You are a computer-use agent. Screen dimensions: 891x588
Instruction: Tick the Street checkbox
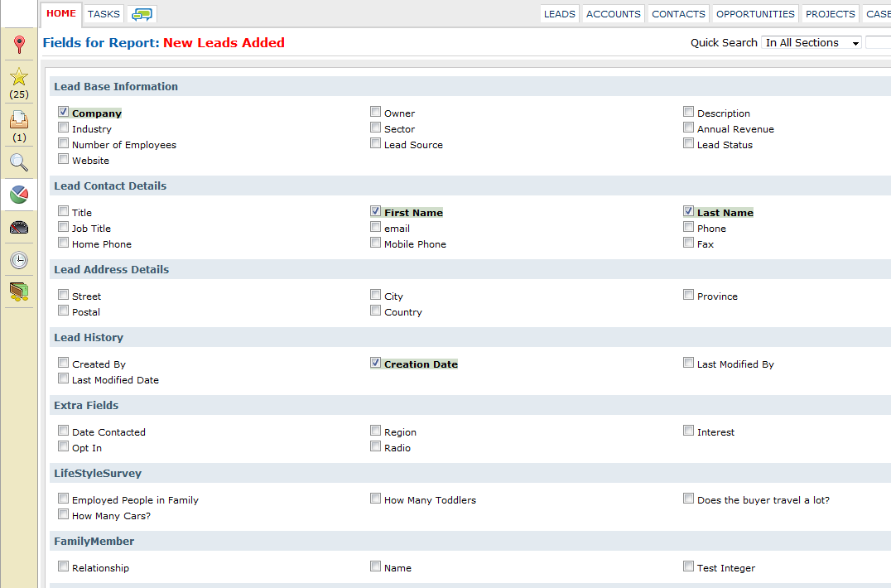[x=63, y=295]
